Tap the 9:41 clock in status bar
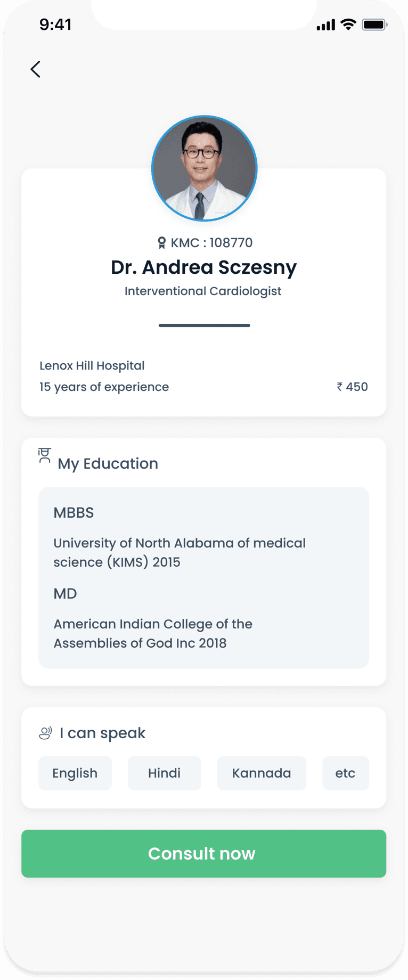 [x=55, y=24]
